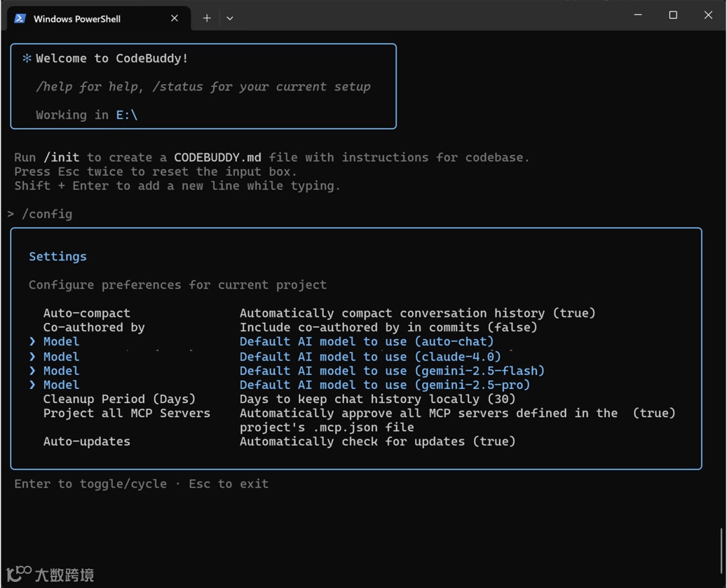Close the Windows PowerShell tab

(174, 19)
